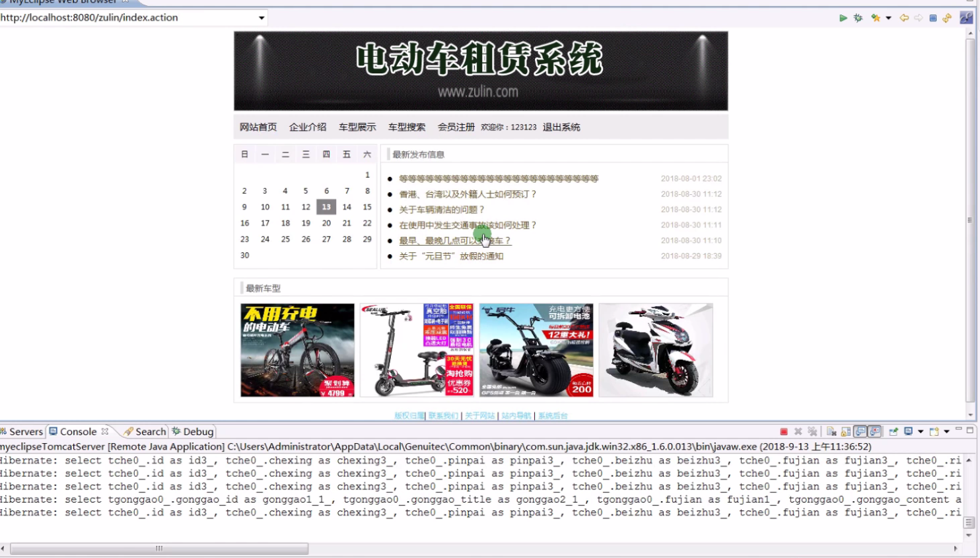980x558 pixels.
Task: Maximize the Console view panel
Action: tap(970, 431)
